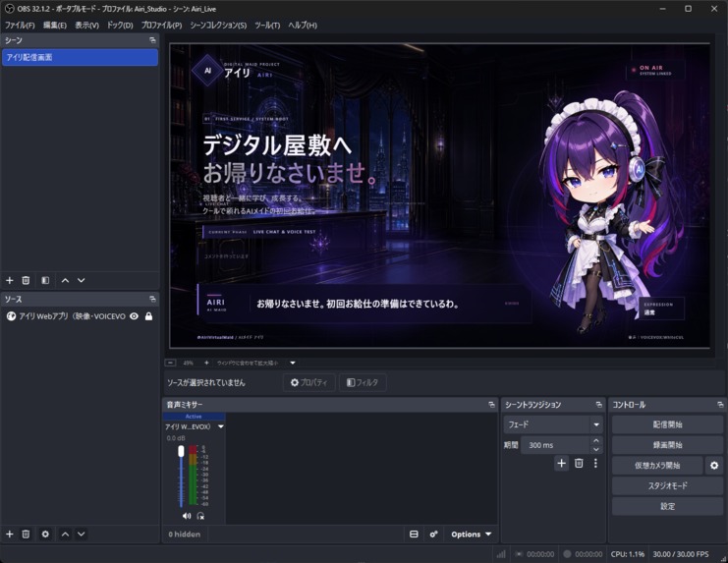Click the 配信開始 button
The height and width of the screenshot is (563, 728).
(667, 424)
